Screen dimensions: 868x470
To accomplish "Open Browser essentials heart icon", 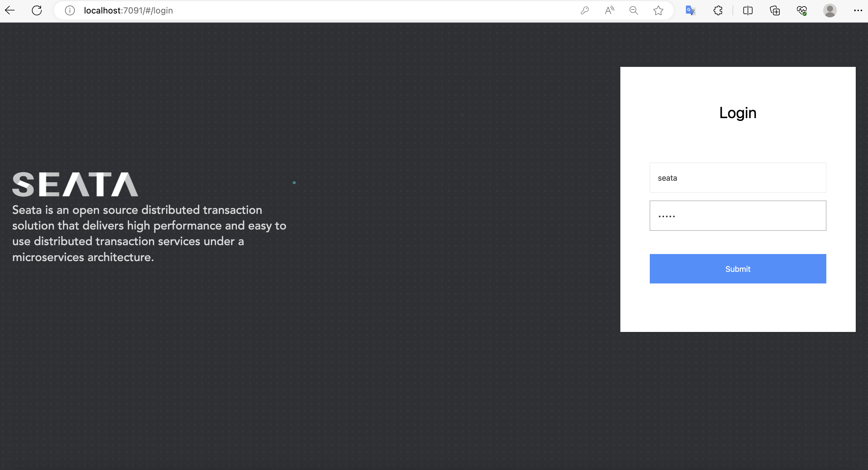I will click(801, 10).
